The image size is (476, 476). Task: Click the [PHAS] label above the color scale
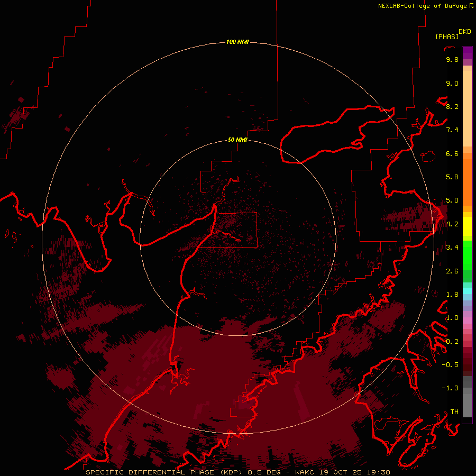click(447, 37)
